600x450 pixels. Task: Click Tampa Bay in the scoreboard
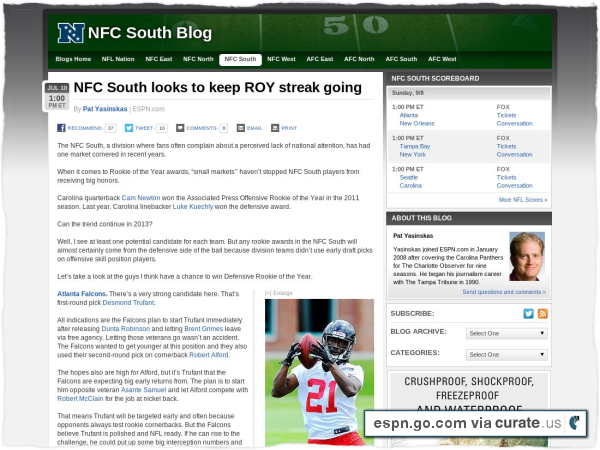point(415,146)
